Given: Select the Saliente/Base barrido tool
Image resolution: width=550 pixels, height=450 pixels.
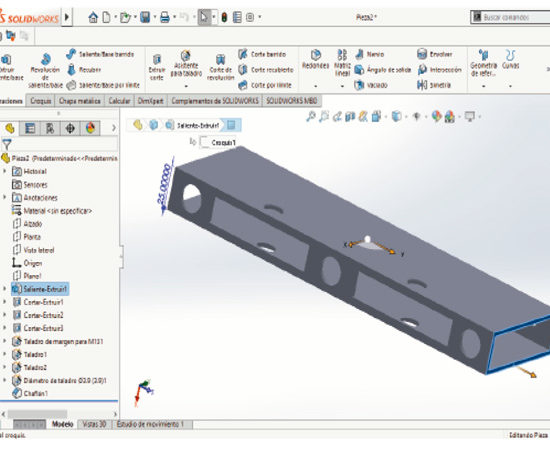Looking at the screenshot, I should click(x=100, y=54).
